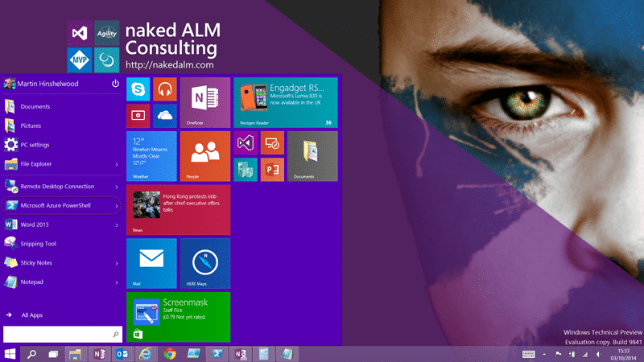Open Outlook from the taskbar
Image resolution: width=644 pixels, height=362 pixels.
[122, 354]
